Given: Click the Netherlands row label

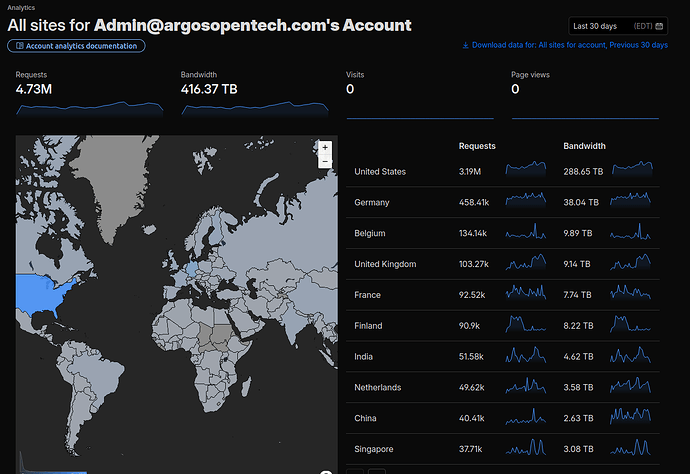Looking at the screenshot, I should tap(378, 387).
